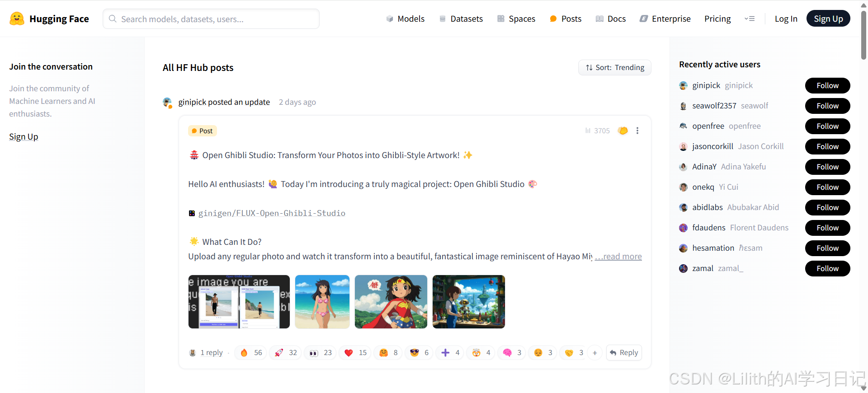Open the Sort: Trending dropdown

(615, 67)
